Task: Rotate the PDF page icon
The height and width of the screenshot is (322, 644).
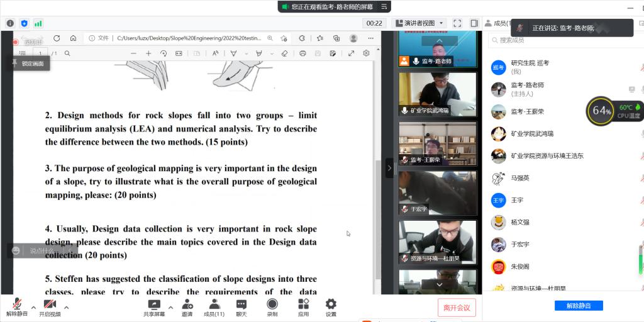Action: 164,53
